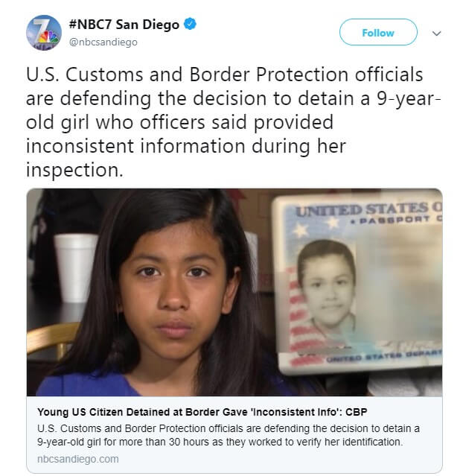This screenshot has height=476, width=463.
Task: Click the word 'inspection.' ending the tweet
Action: [x=74, y=170]
